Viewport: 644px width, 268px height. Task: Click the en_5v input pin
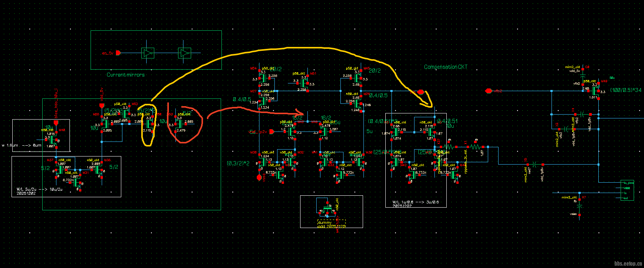(118, 53)
